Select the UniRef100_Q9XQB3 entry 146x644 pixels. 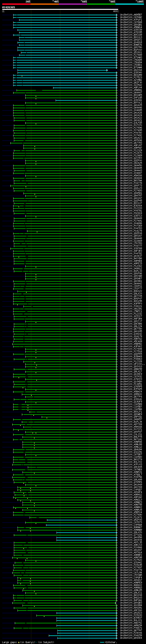[131, 603]
